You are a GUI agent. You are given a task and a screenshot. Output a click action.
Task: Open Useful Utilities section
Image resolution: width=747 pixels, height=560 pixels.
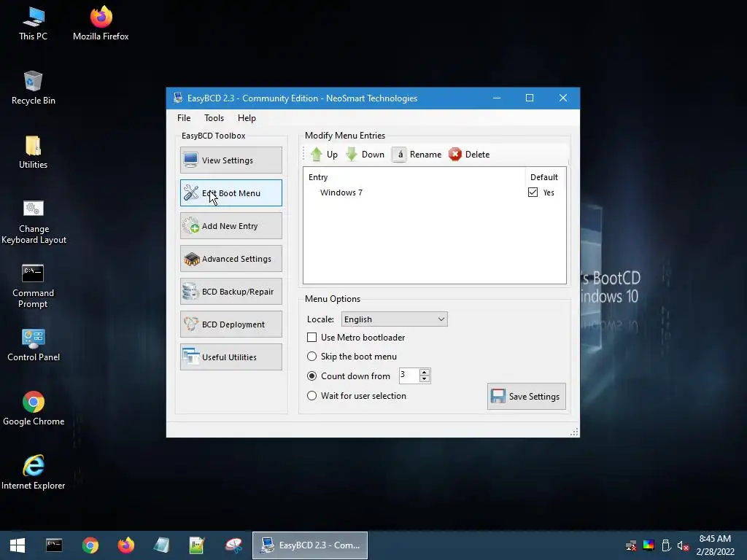click(x=231, y=357)
